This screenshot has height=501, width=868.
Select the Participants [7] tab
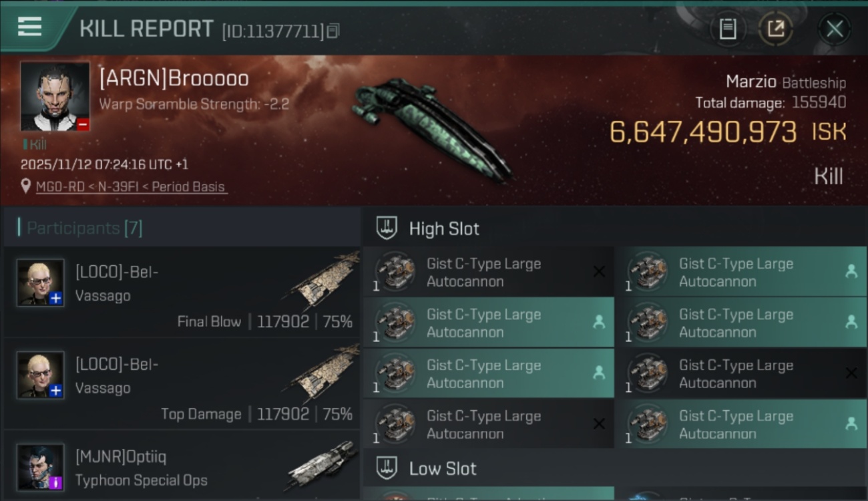84,228
